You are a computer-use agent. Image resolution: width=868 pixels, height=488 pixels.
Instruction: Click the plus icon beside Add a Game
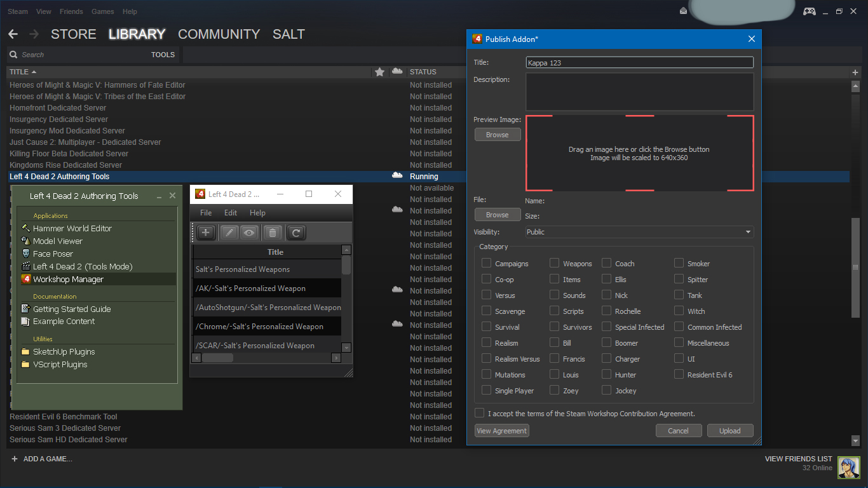pos(15,459)
